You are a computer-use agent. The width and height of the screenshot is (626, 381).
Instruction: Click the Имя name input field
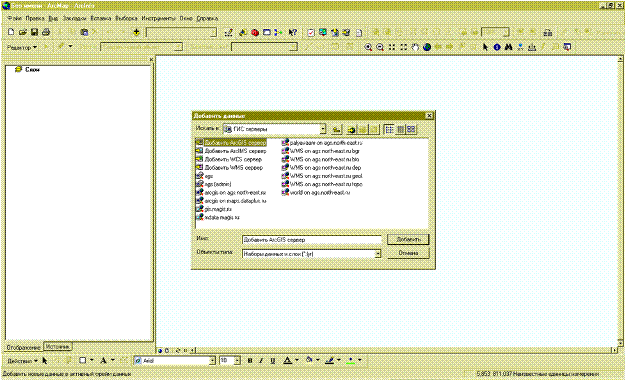[x=312, y=240]
